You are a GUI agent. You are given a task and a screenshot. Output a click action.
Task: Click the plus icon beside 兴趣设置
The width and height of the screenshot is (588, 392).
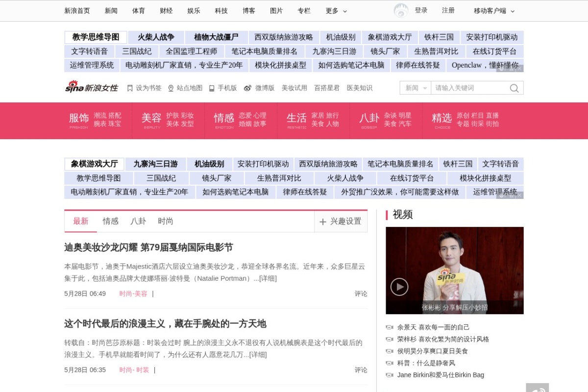(x=323, y=221)
